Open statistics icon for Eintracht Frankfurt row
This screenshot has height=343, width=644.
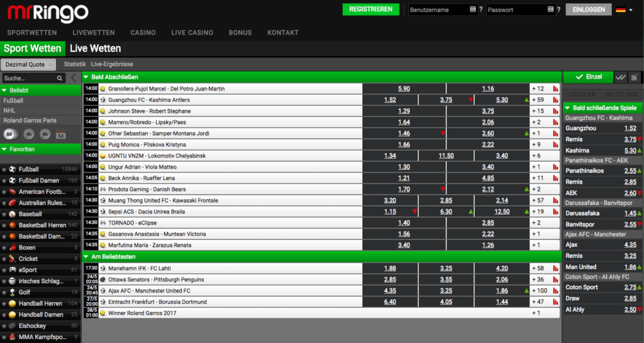pos(556,302)
